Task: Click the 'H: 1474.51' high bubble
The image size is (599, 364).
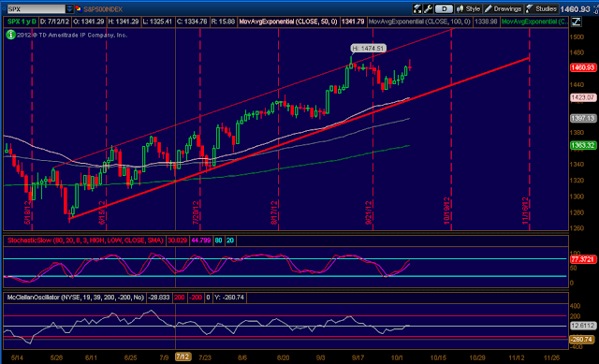Action: point(368,49)
